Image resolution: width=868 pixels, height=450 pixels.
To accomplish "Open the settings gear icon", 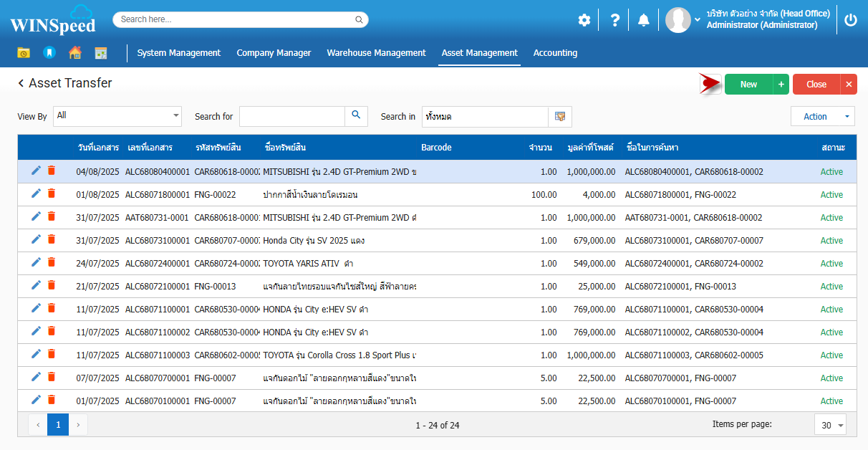I will point(584,20).
